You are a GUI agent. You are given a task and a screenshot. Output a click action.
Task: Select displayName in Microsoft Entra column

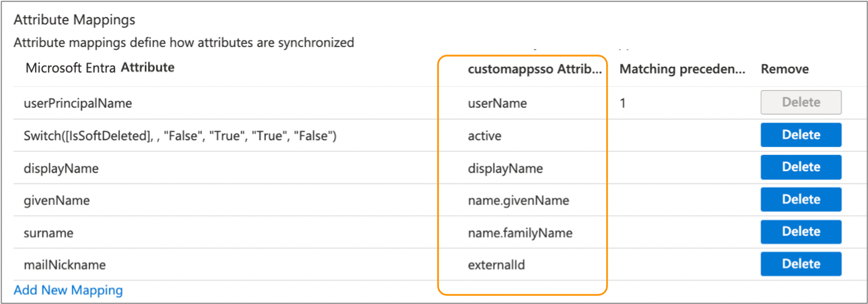[61, 169]
